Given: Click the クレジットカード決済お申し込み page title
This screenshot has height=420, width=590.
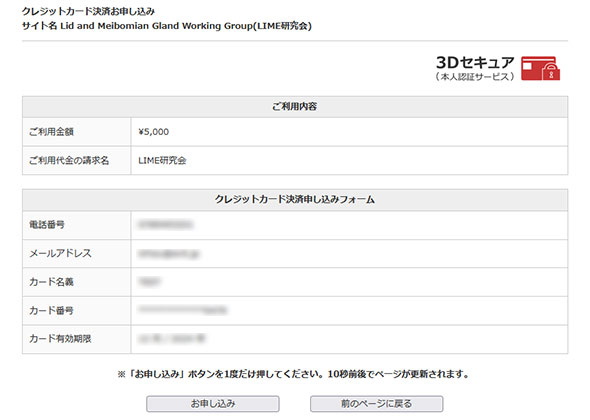Looking at the screenshot, I should tap(88, 11).
